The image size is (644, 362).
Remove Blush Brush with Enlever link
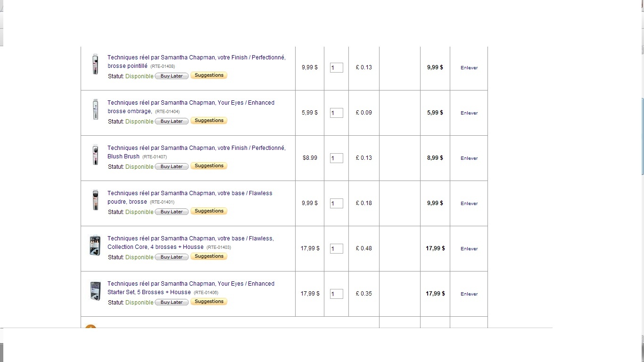(x=469, y=158)
